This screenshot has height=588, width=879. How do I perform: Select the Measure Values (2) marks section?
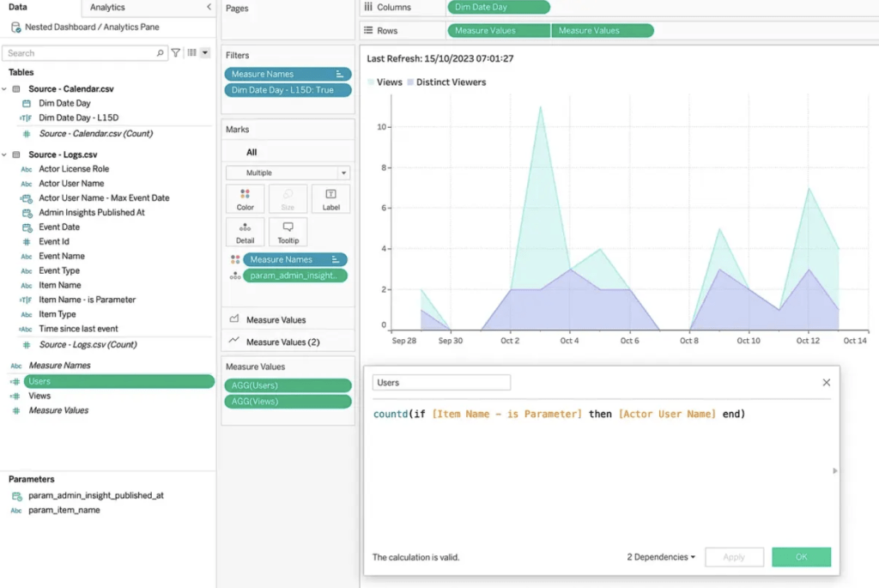(x=282, y=342)
